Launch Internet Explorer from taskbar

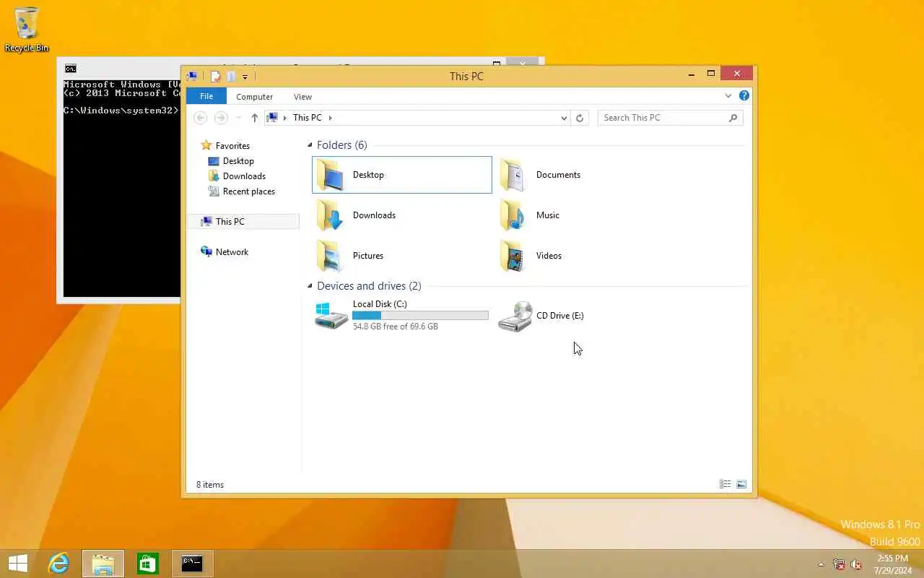point(58,564)
